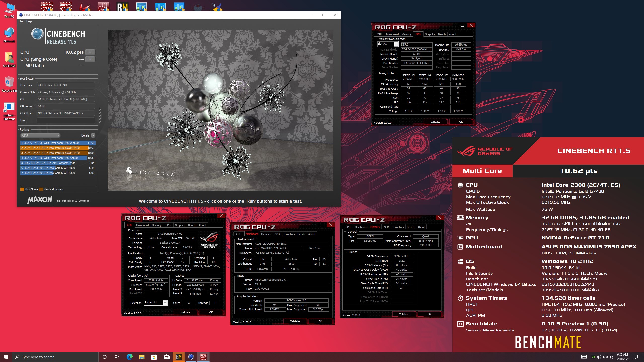Click Validate in the SPD CPU-Z window
Screen dimensions: 644x362
(x=435, y=122)
